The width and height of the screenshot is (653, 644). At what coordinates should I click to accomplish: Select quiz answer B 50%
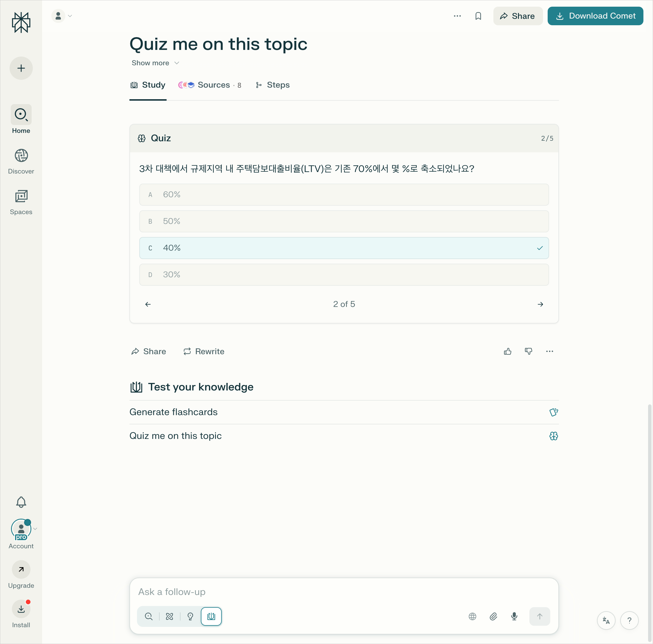(x=344, y=221)
